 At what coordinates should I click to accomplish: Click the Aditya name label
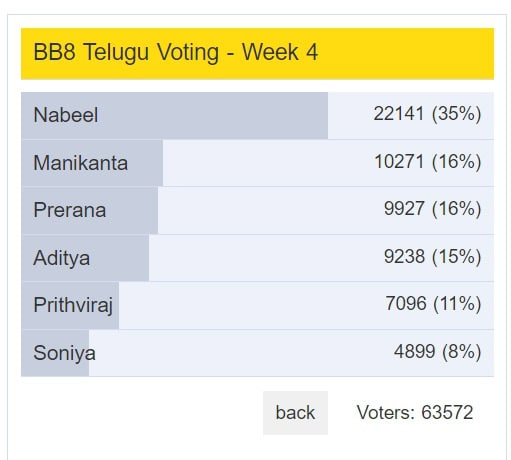[x=62, y=258]
